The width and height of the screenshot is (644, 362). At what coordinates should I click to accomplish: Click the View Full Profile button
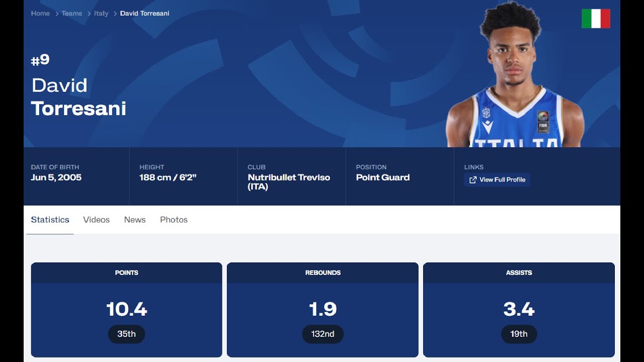point(497,180)
